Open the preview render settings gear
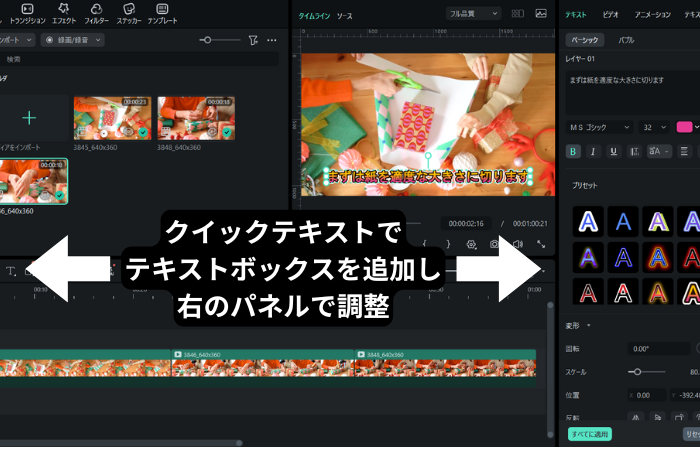Viewport: 700px width, 450px height. point(471,244)
